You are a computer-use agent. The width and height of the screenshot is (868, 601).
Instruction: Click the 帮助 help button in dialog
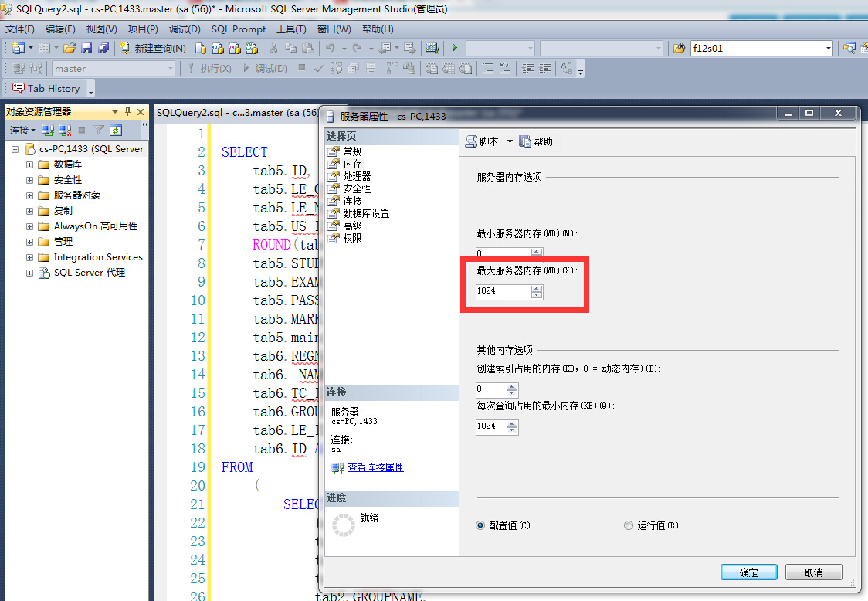(536, 141)
